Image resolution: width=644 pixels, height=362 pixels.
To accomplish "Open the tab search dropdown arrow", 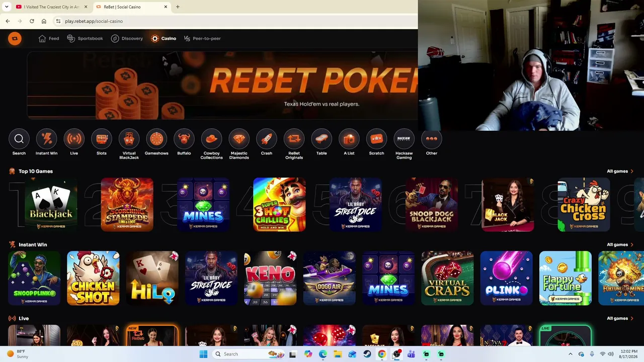I will (7, 7).
